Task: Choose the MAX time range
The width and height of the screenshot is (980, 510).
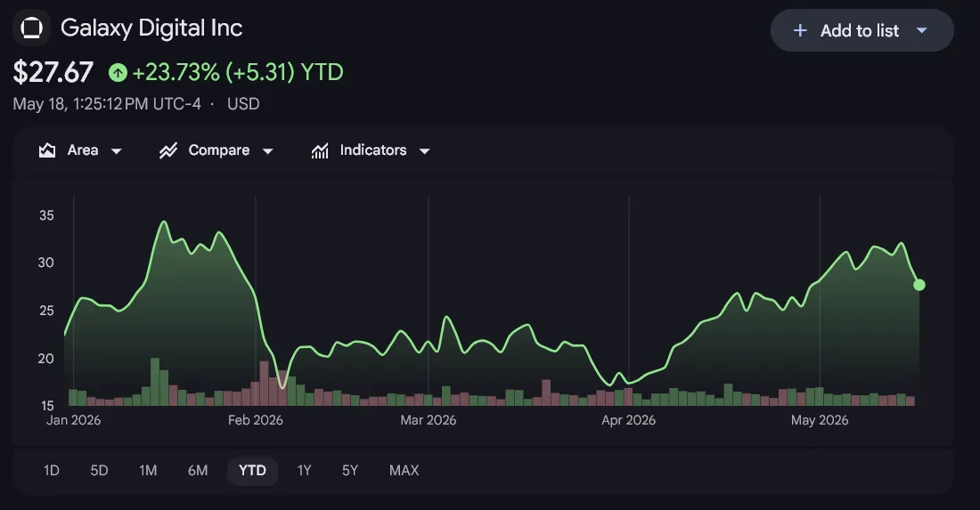Action: tap(404, 470)
